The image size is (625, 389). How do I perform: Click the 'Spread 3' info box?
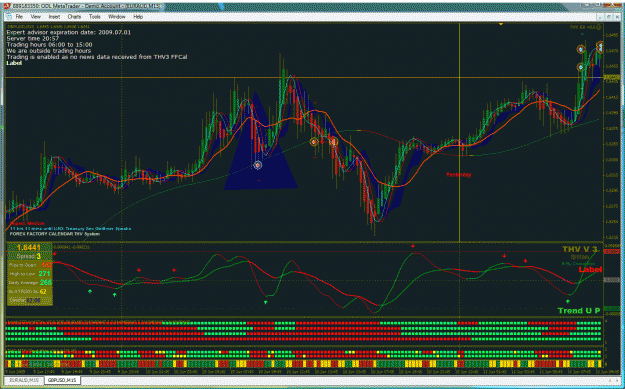pyautogui.click(x=29, y=256)
